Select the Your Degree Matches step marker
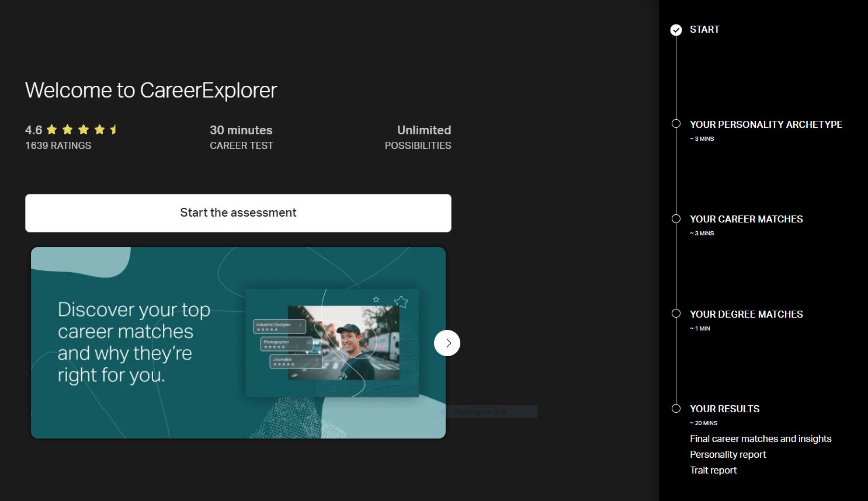This screenshot has height=501, width=868. (x=676, y=314)
